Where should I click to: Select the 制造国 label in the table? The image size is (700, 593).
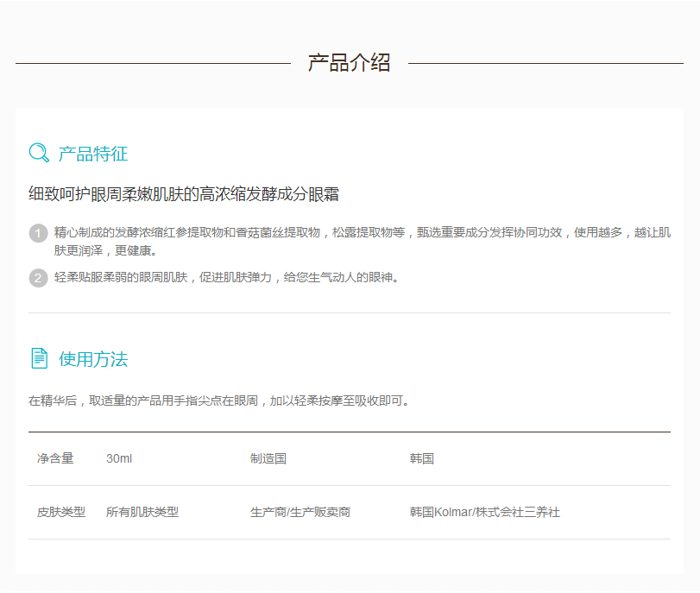coord(268,458)
